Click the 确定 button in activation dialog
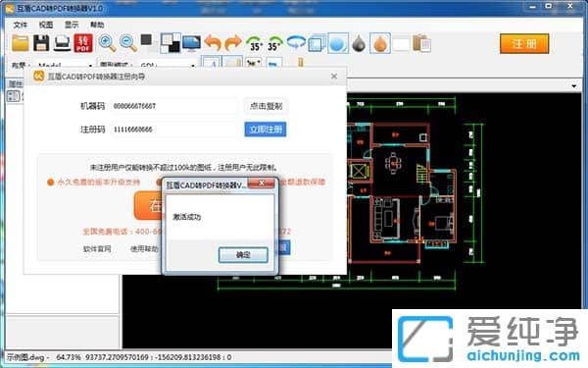Screen dimensions: 588x368 pos(243,254)
